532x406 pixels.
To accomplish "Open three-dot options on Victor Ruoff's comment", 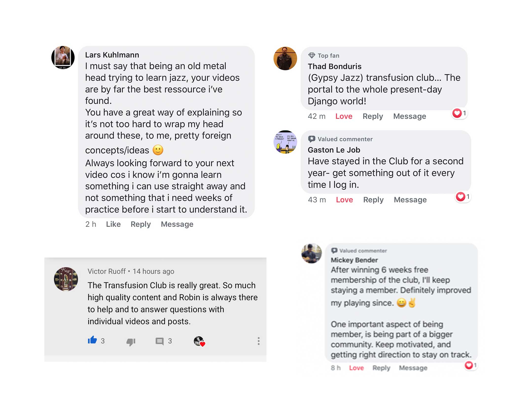I will click(x=258, y=341).
